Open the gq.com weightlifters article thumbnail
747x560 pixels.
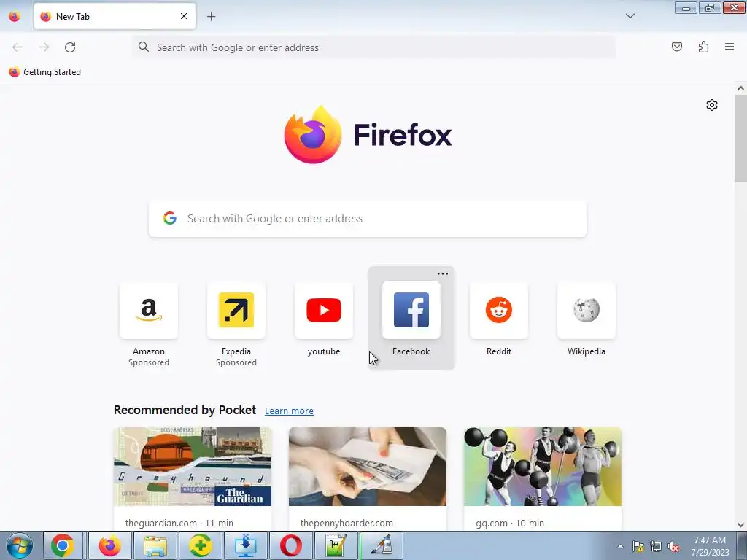(543, 467)
